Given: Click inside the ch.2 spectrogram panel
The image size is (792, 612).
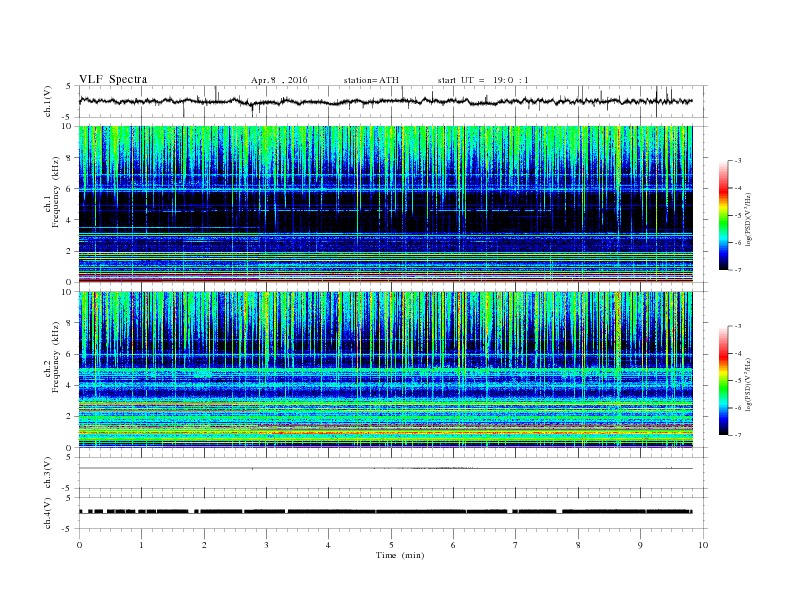Looking at the screenshot, I should pos(390,370).
